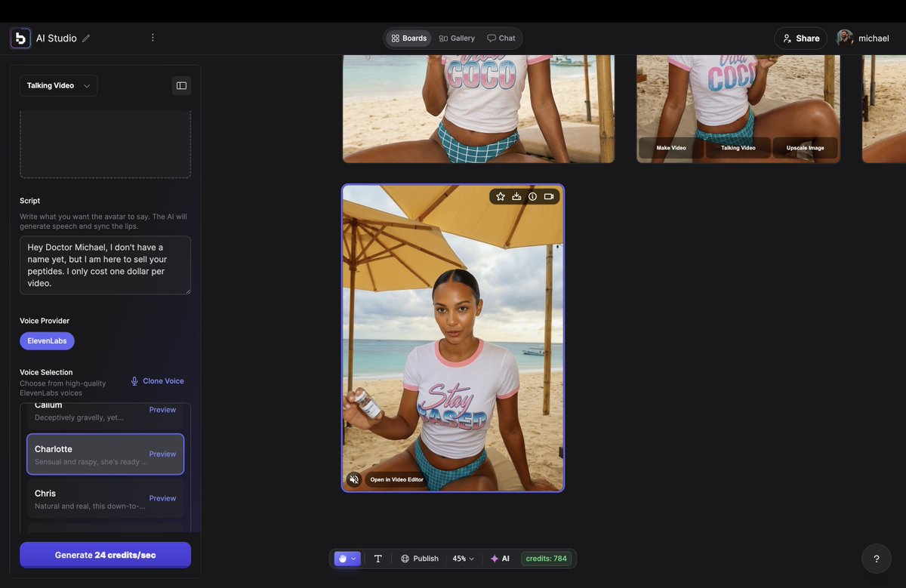
Task: Switch to the Gallery tab
Action: tap(457, 38)
